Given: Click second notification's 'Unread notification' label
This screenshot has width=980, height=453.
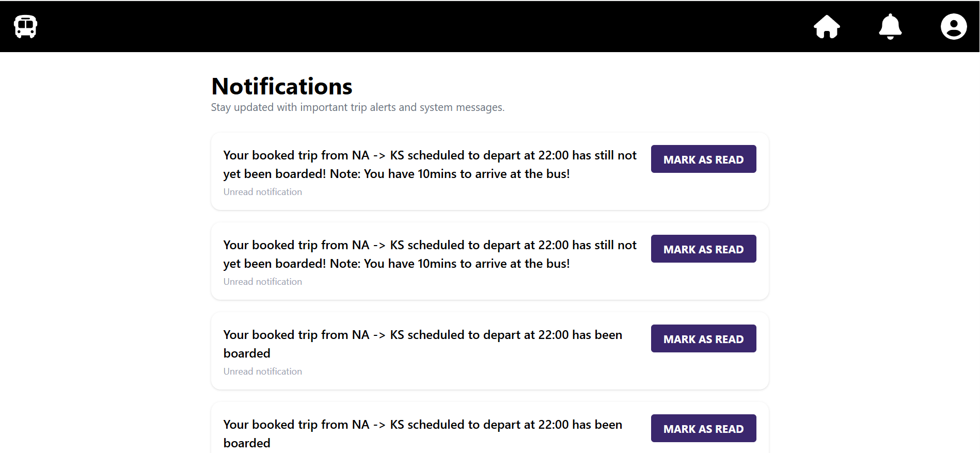Looking at the screenshot, I should pos(262,282).
